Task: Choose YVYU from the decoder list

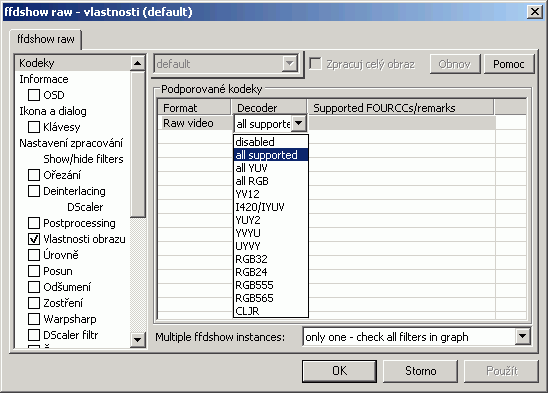Action: (271, 233)
